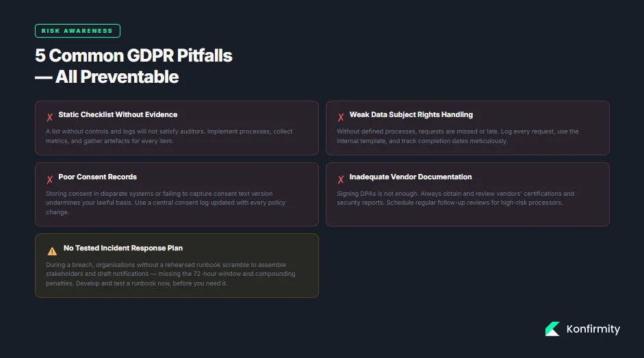This screenshot has height=358, width=644.
Task: Click the line 'metrics, and gather artefacts for every item.'
Action: pyautogui.click(x=110, y=141)
